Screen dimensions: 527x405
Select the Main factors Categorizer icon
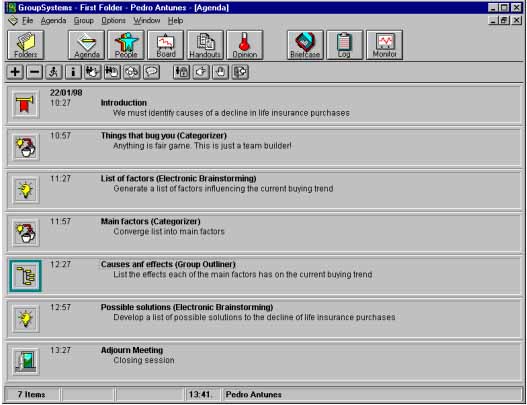(26, 233)
